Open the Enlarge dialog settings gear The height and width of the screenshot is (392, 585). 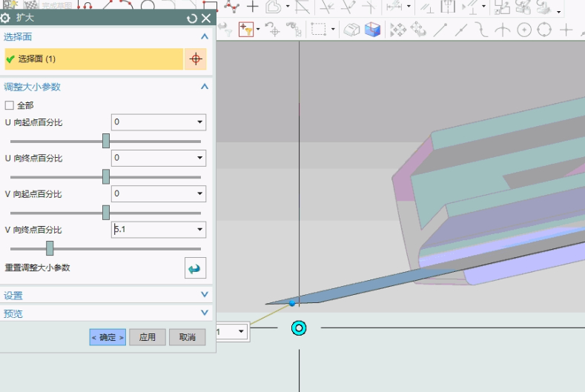[x=5, y=18]
